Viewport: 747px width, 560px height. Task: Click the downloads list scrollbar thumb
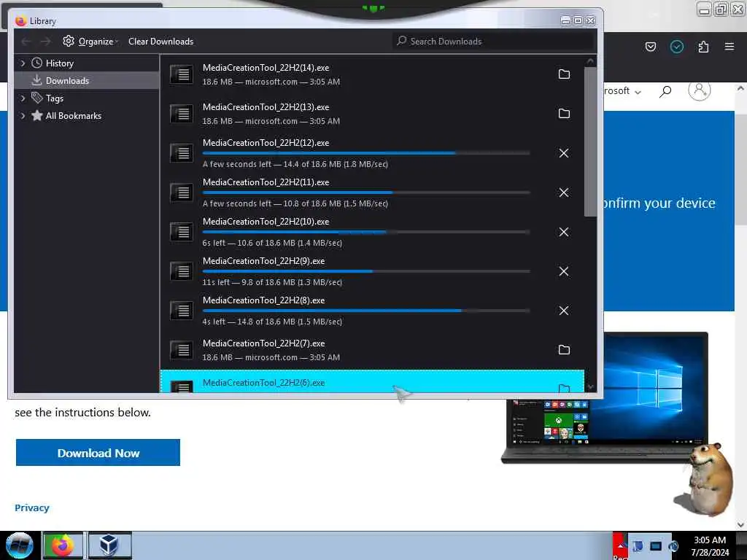(x=590, y=141)
